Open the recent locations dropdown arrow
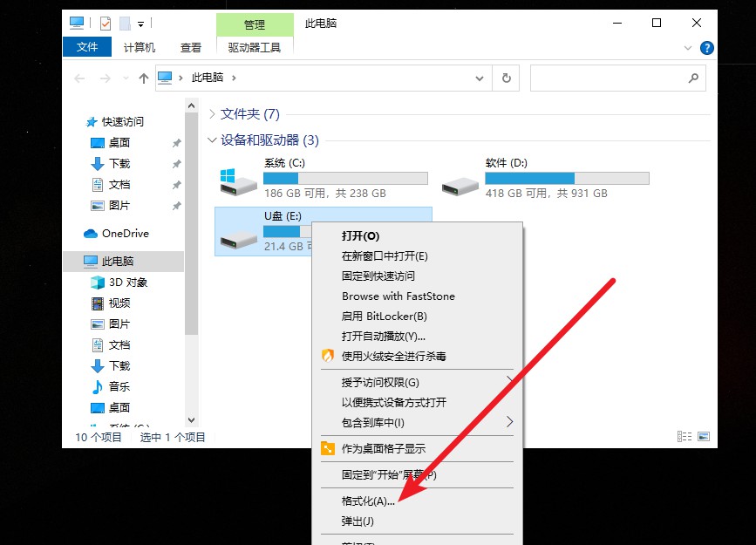The height and width of the screenshot is (545, 756). [126, 78]
